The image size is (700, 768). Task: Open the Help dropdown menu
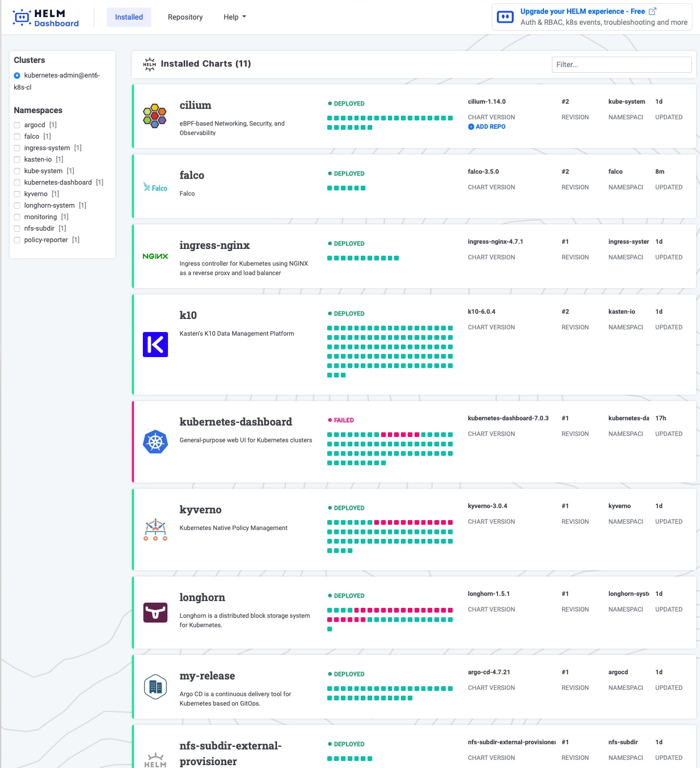pyautogui.click(x=235, y=17)
